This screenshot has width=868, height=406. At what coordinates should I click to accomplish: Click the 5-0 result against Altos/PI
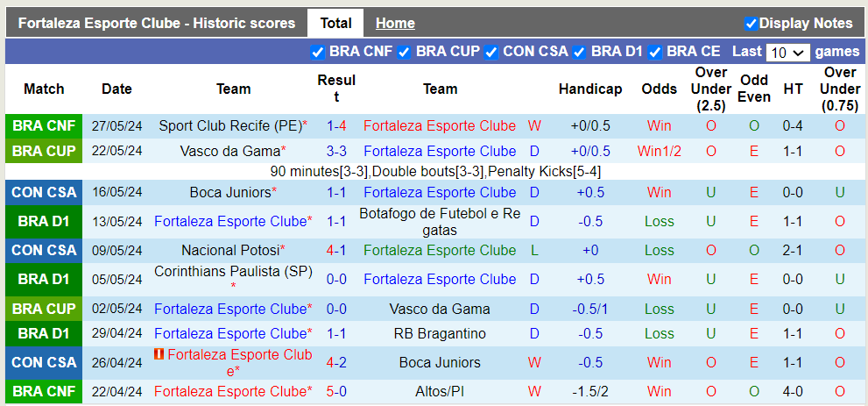pos(336,391)
